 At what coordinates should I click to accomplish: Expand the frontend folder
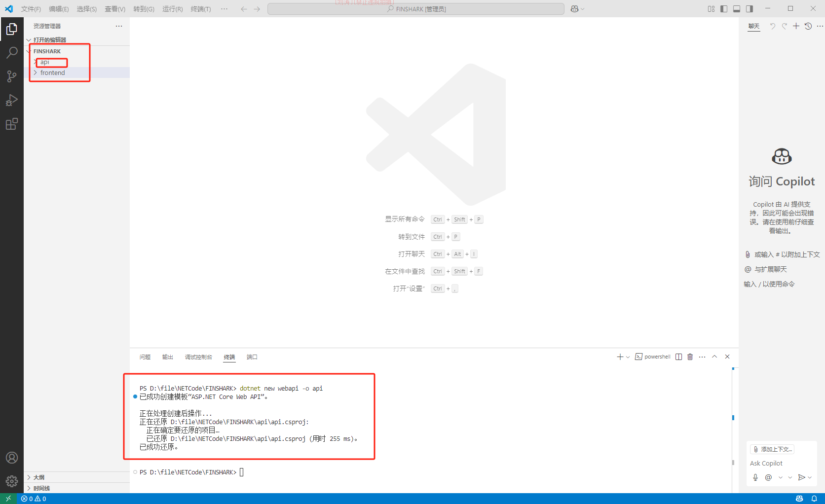tap(77, 72)
